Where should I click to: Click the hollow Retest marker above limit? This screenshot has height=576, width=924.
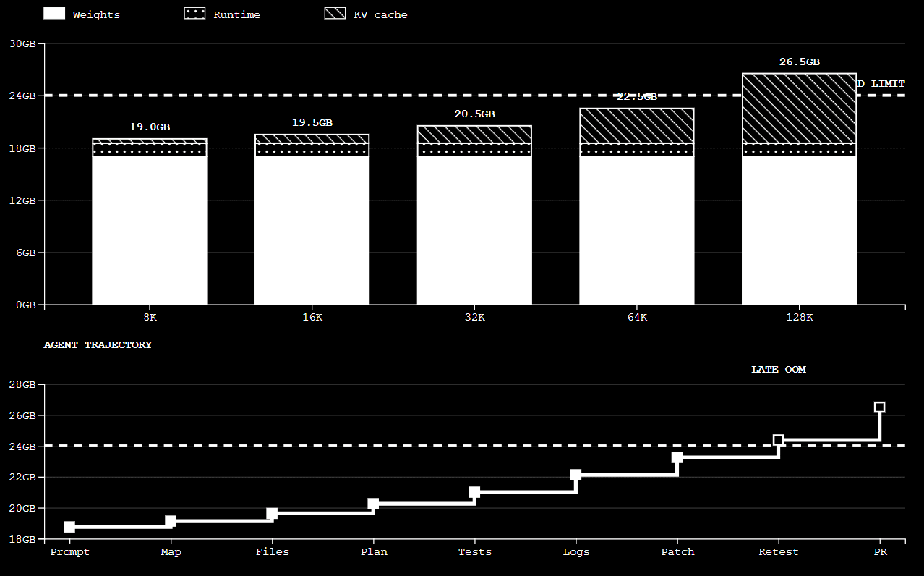(x=778, y=440)
